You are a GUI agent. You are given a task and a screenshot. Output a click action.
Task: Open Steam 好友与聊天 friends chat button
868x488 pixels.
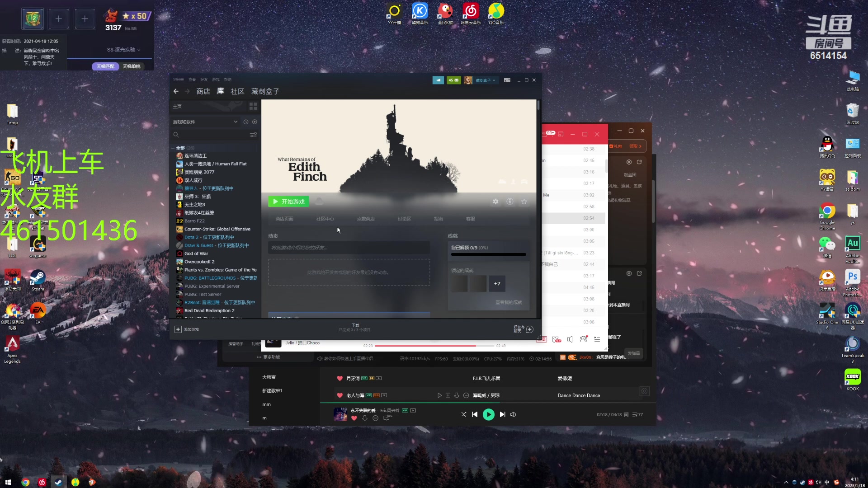click(524, 329)
